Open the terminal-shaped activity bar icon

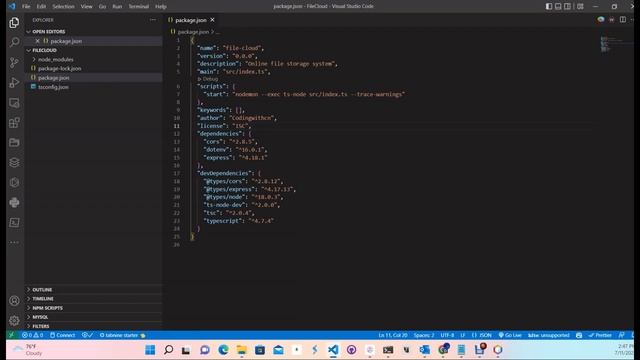pos(14,222)
